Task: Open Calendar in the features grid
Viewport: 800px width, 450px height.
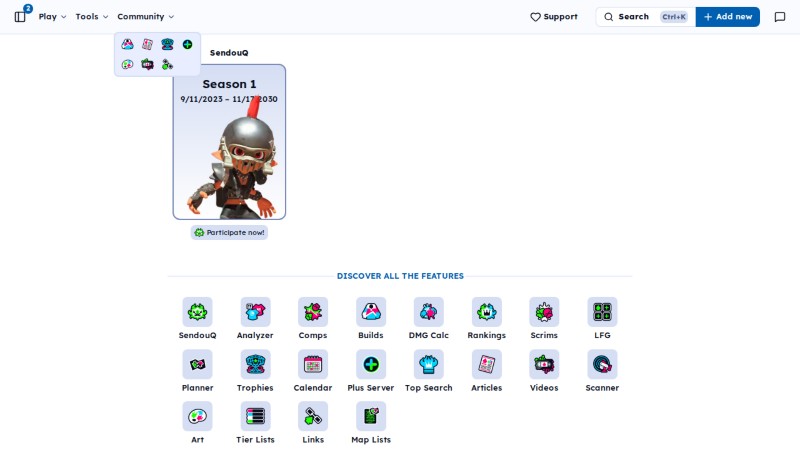Action: pyautogui.click(x=313, y=371)
